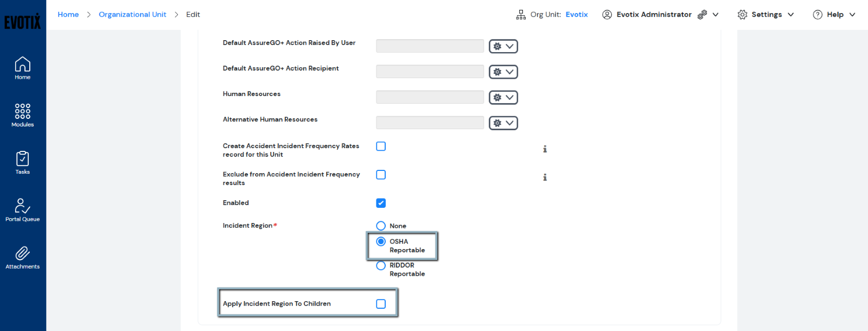Screen dimensions: 868x331
Task: Select the RIDDOR Reportable radio option
Action: [381, 266]
